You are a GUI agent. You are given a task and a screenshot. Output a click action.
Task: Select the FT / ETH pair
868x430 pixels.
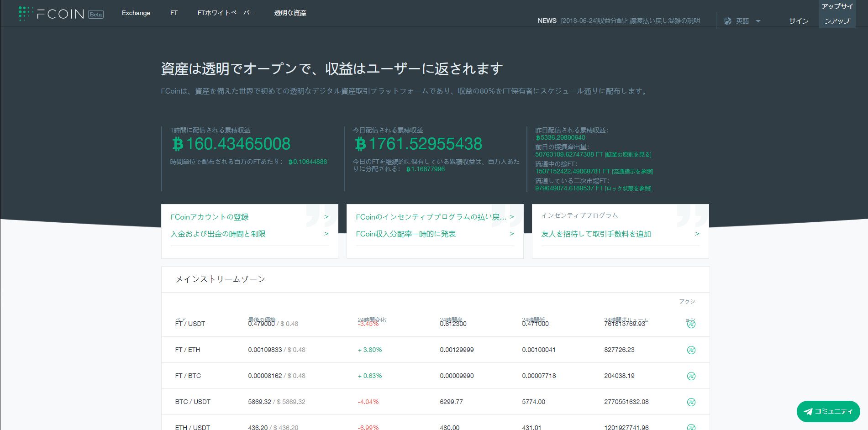point(188,350)
